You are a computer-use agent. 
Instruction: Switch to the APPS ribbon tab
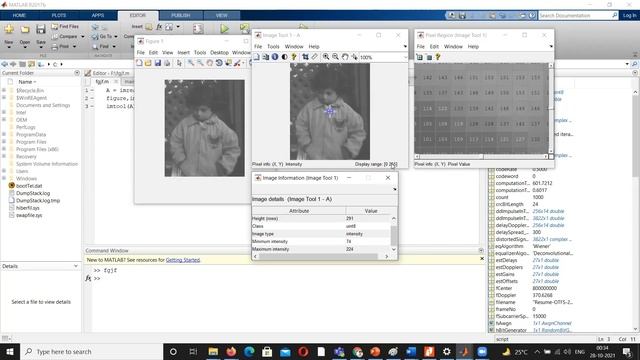tap(98, 16)
